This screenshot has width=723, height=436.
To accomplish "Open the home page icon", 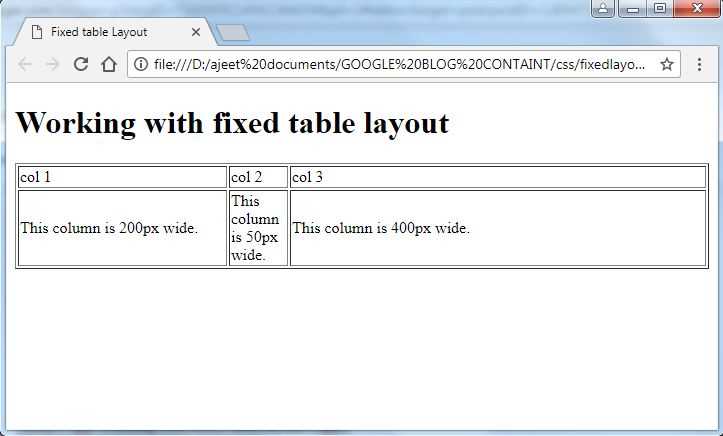I will pyautogui.click(x=109, y=64).
